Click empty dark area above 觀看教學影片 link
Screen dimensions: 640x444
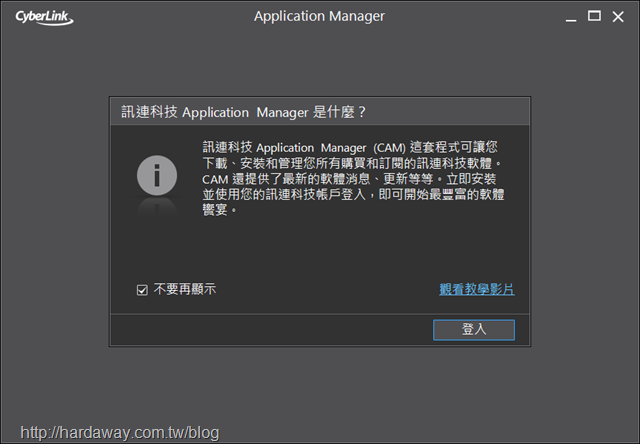click(477, 253)
